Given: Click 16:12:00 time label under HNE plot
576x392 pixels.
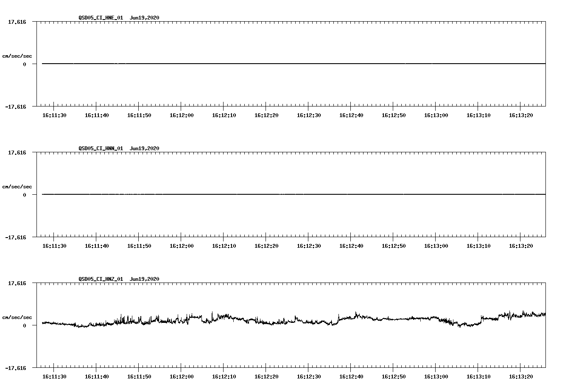Looking at the screenshot, I should click(x=182, y=115).
